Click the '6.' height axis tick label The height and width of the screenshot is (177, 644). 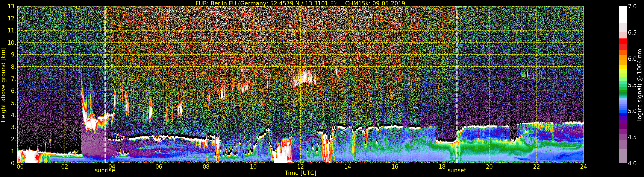14,91
